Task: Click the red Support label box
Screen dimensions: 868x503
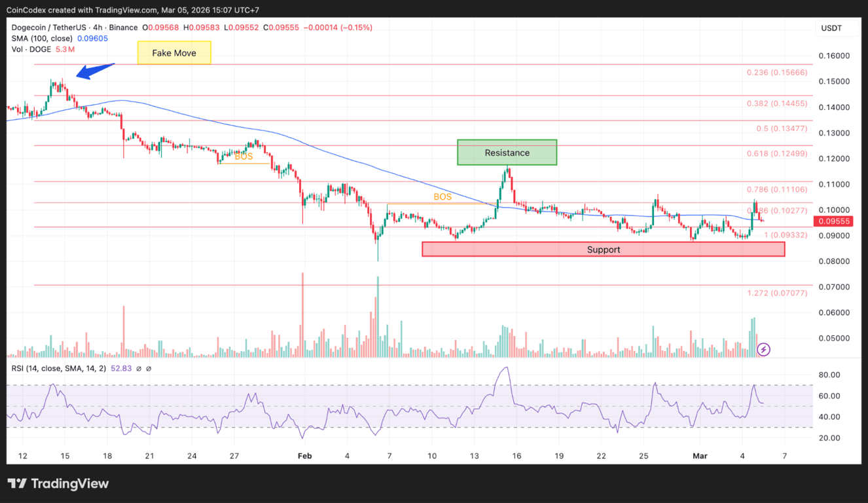Action: coord(603,249)
